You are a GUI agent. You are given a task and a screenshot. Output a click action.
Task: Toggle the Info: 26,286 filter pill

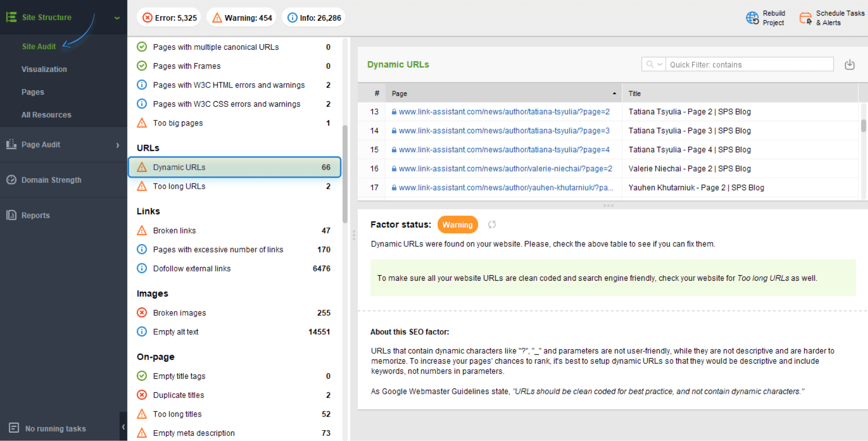[x=314, y=18]
